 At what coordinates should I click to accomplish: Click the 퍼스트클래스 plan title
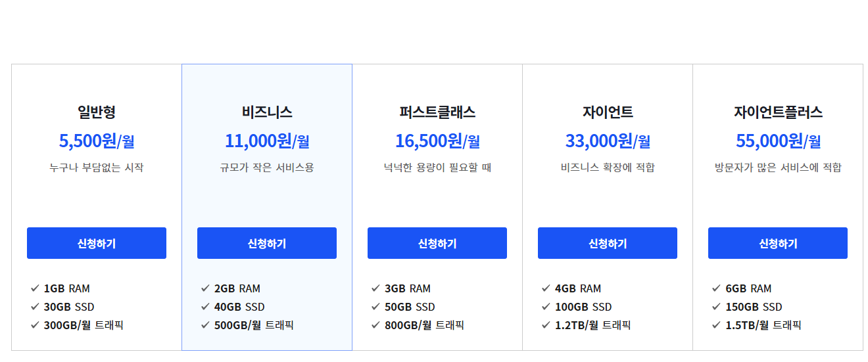(x=437, y=112)
